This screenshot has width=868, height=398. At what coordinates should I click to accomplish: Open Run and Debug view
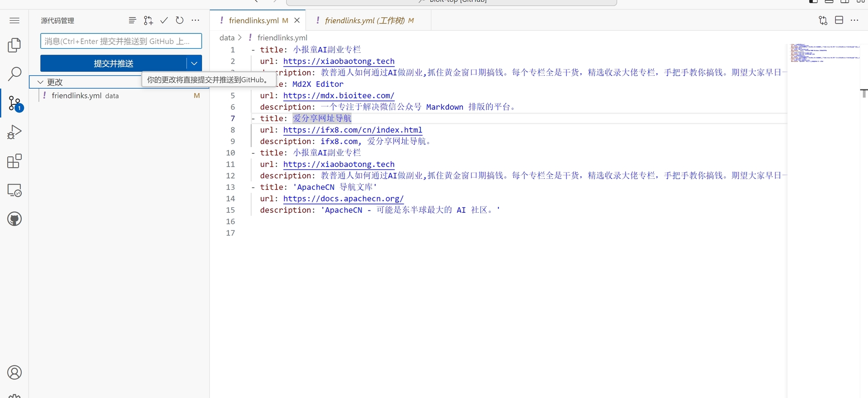[x=14, y=132]
